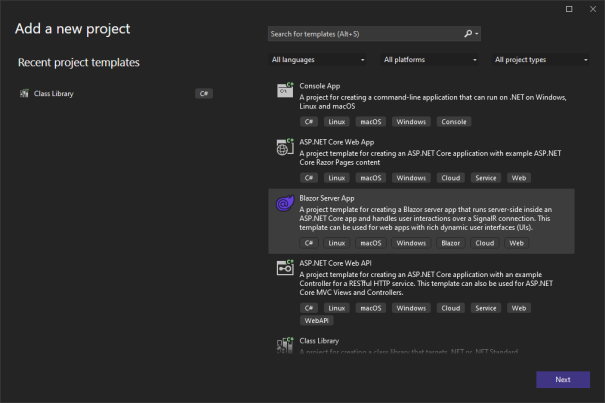Maximize the dialog window
Image resolution: width=605 pixels, height=403 pixels.
click(570, 9)
